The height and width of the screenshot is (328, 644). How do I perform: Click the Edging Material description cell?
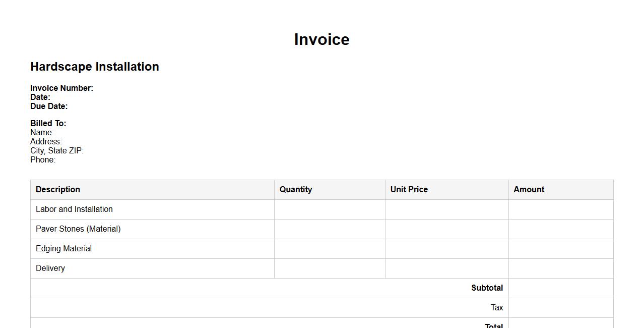tap(63, 248)
